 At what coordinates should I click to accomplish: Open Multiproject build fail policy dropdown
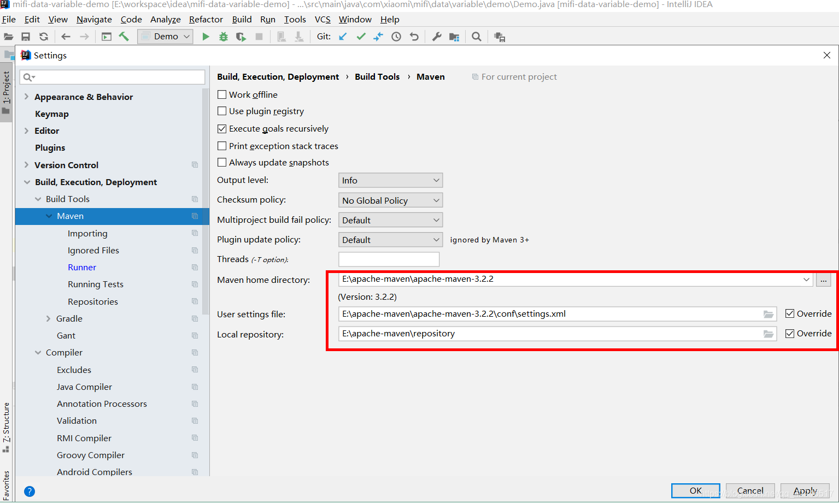coord(390,220)
